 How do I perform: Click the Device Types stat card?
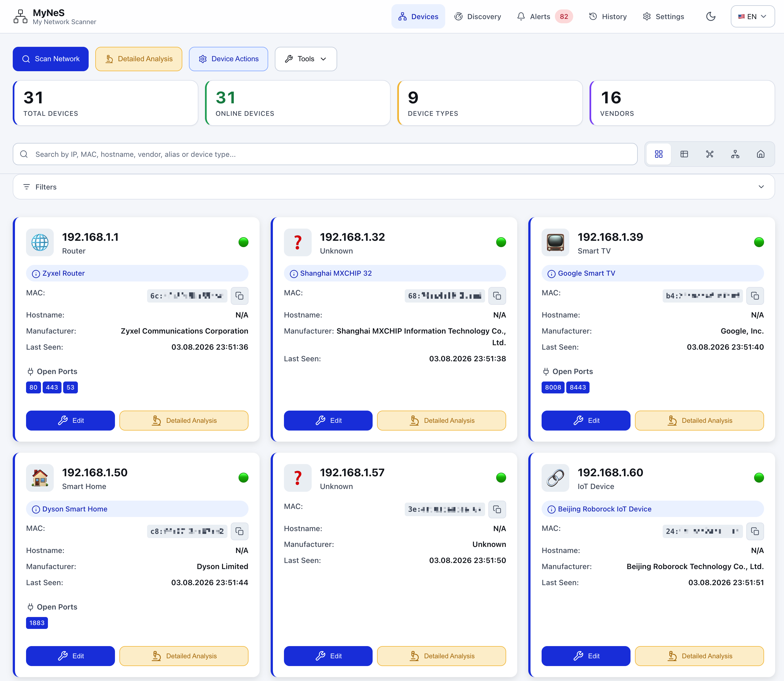tap(490, 103)
